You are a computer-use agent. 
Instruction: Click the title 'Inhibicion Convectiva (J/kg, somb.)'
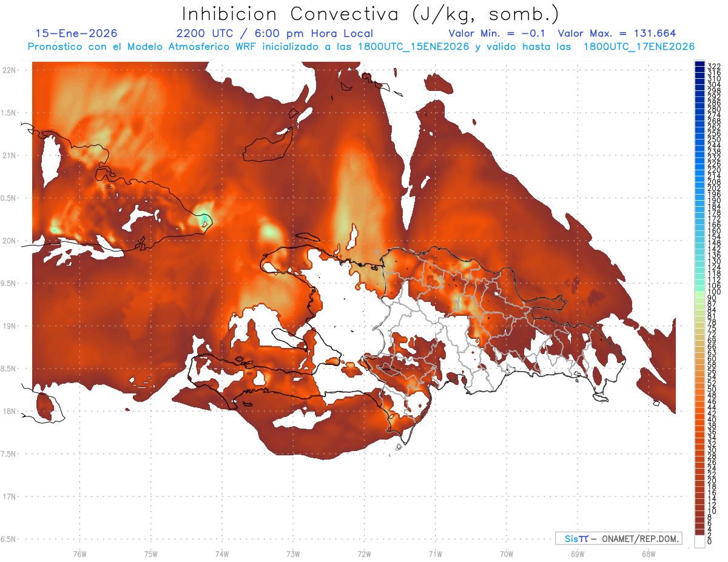[371, 14]
